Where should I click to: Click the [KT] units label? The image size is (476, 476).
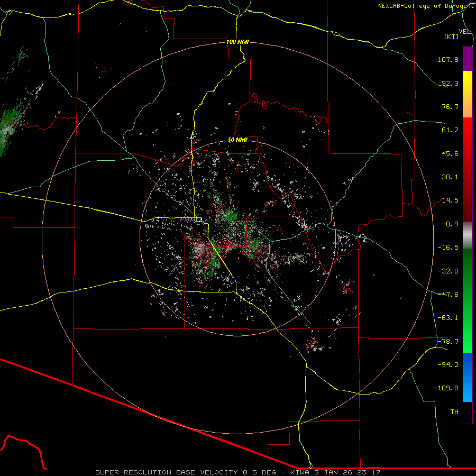pyautogui.click(x=452, y=36)
